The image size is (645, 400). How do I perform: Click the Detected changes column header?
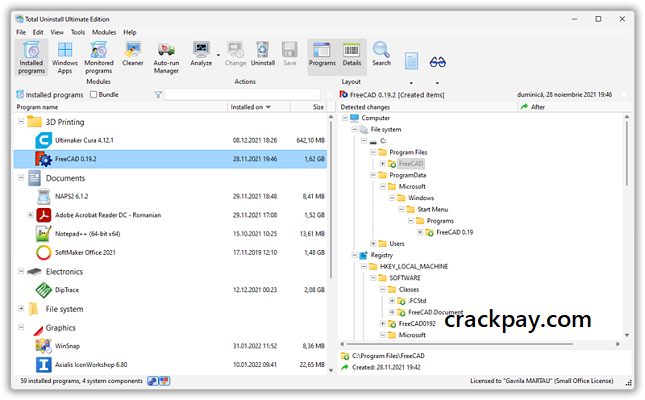tap(428, 107)
